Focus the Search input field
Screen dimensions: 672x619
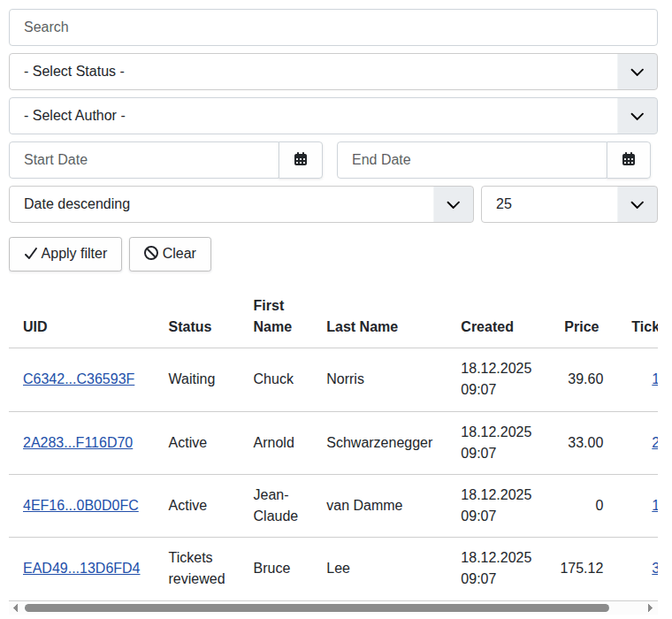point(333,27)
